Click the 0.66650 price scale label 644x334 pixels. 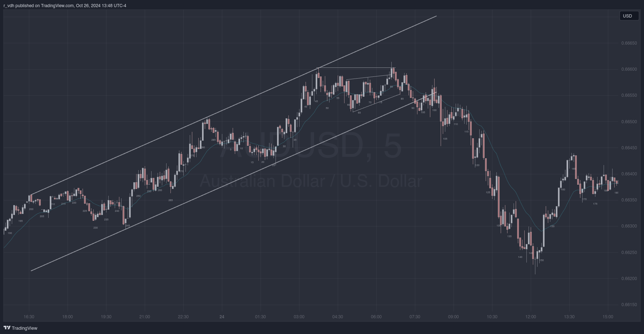tap(629, 43)
